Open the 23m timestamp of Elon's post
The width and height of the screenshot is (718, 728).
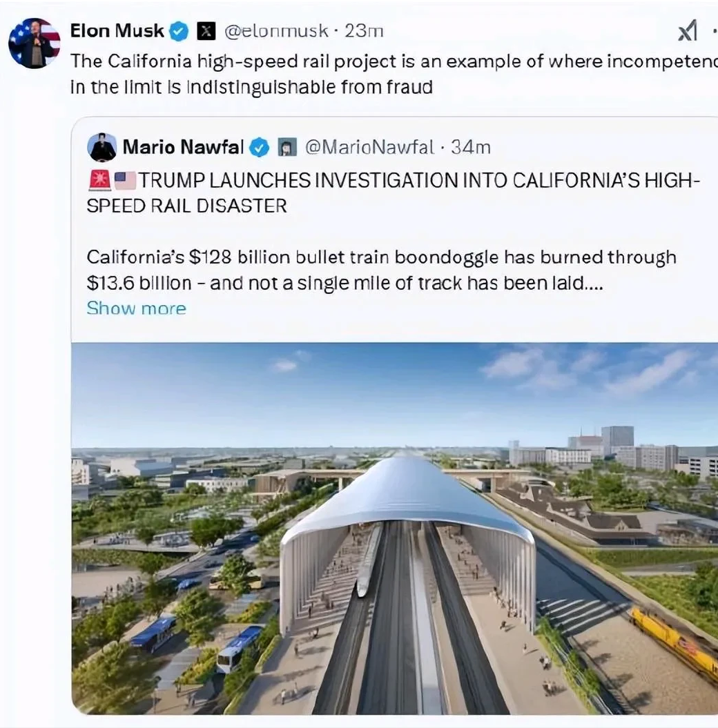[x=364, y=31]
